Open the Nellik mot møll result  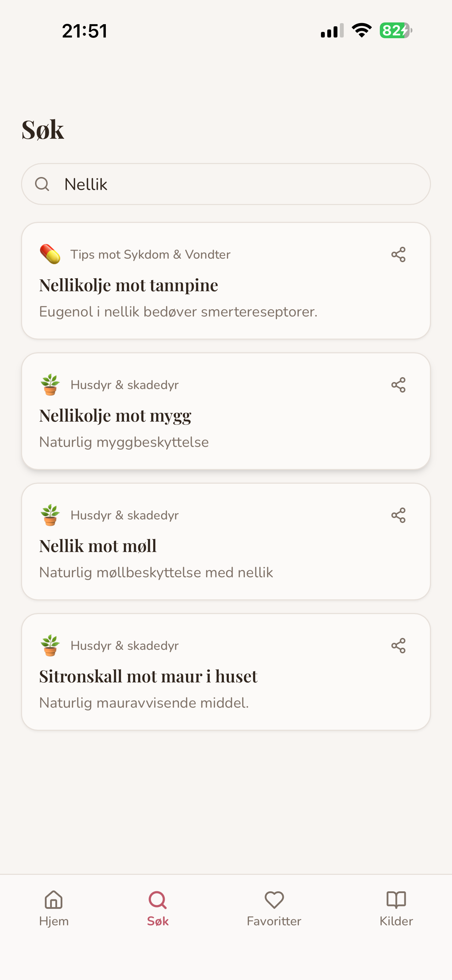[226, 542]
